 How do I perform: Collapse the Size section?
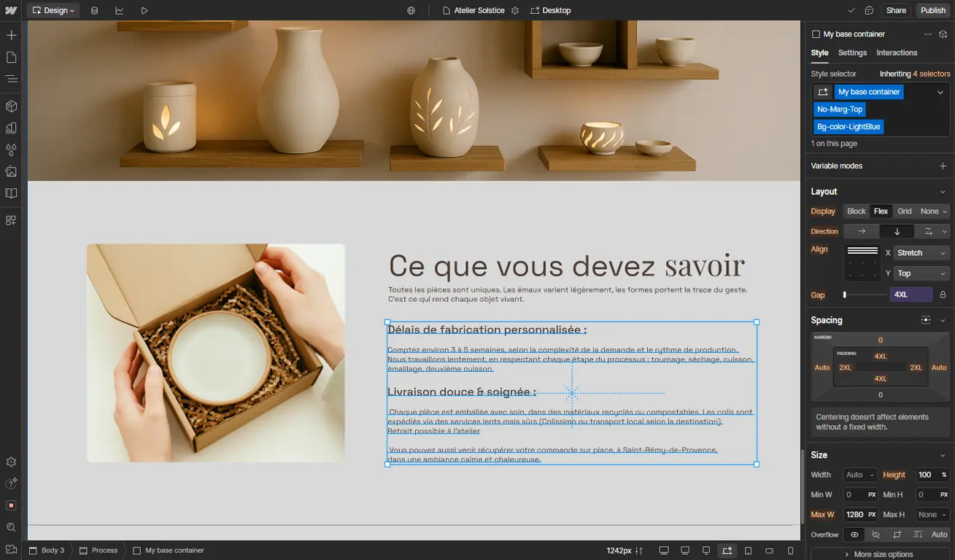pyautogui.click(x=943, y=455)
